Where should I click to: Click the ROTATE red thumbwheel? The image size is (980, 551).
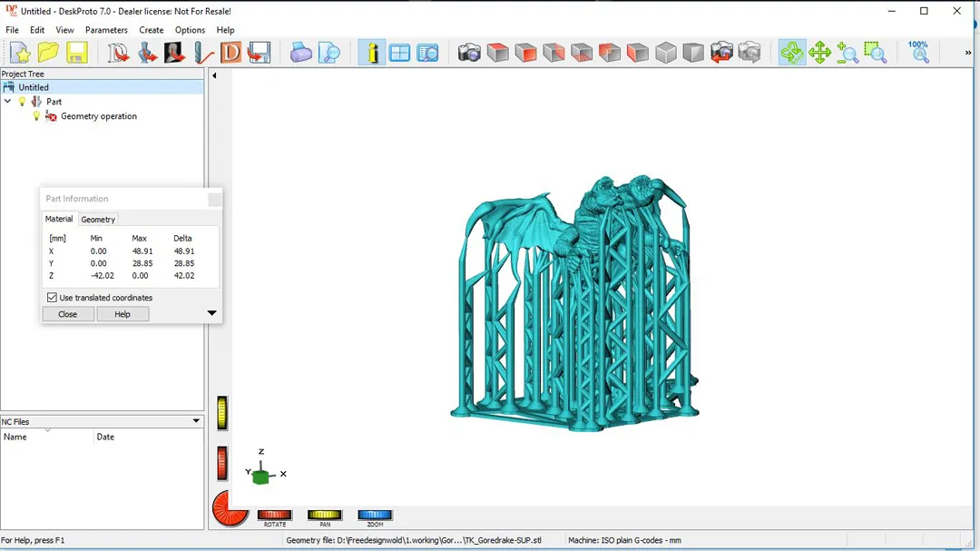pyautogui.click(x=274, y=515)
